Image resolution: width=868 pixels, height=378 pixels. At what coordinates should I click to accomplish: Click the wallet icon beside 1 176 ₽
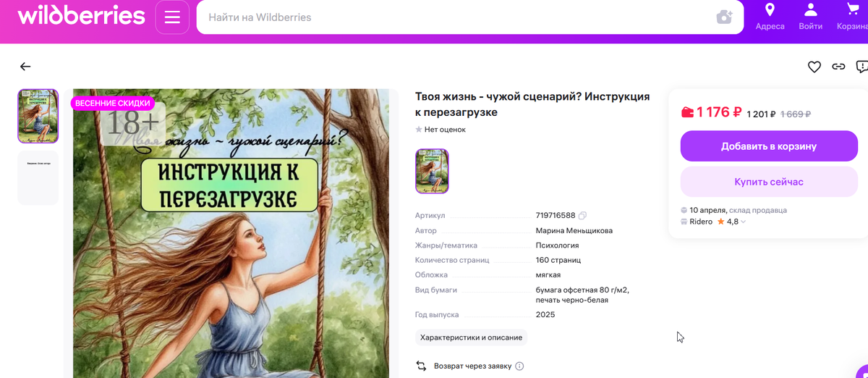(687, 112)
